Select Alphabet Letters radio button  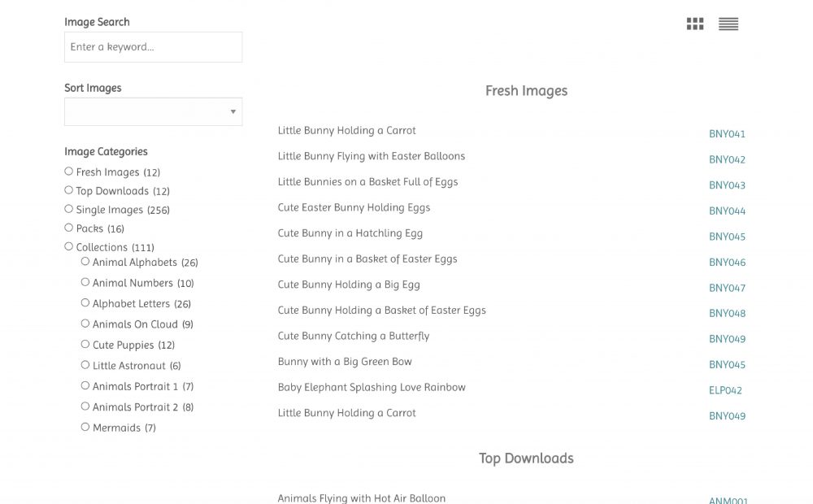point(85,303)
